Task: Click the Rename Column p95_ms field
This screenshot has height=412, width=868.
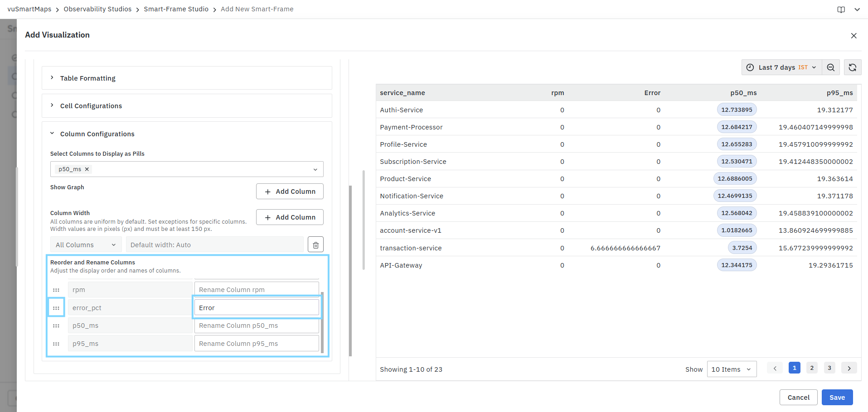Action: click(257, 344)
